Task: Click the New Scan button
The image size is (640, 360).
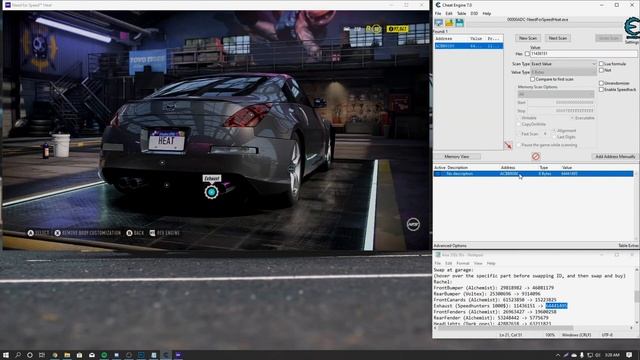Action: pyautogui.click(x=528, y=38)
